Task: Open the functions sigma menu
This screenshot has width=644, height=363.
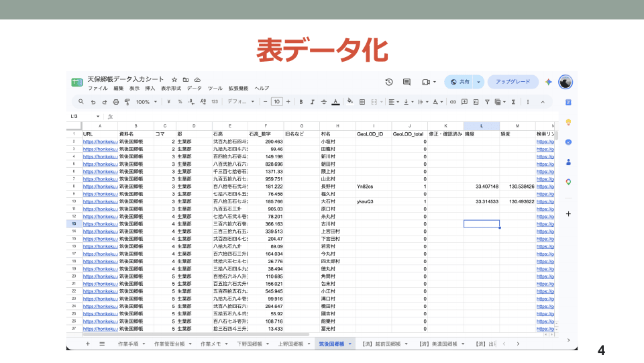Action: click(513, 102)
